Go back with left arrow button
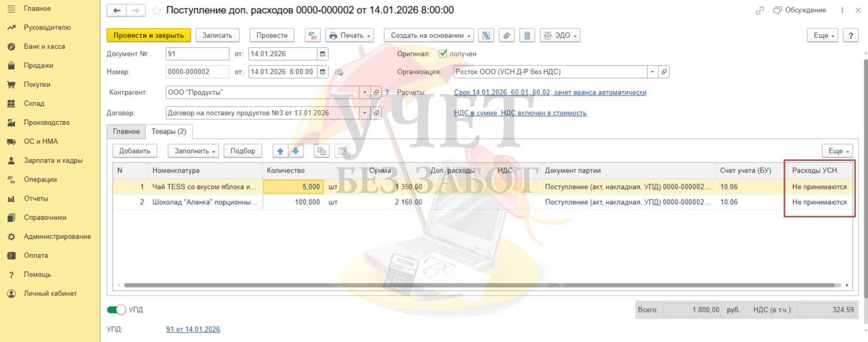This screenshot has height=342, width=868. pyautogui.click(x=117, y=11)
